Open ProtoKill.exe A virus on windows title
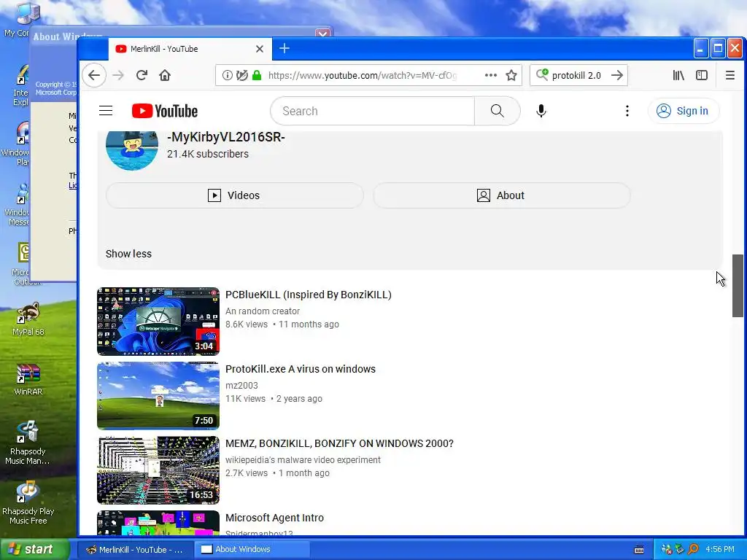This screenshot has height=560, width=747. 300,369
